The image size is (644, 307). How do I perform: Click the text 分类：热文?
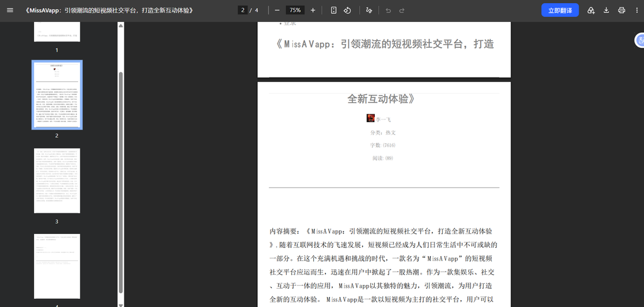(x=383, y=133)
